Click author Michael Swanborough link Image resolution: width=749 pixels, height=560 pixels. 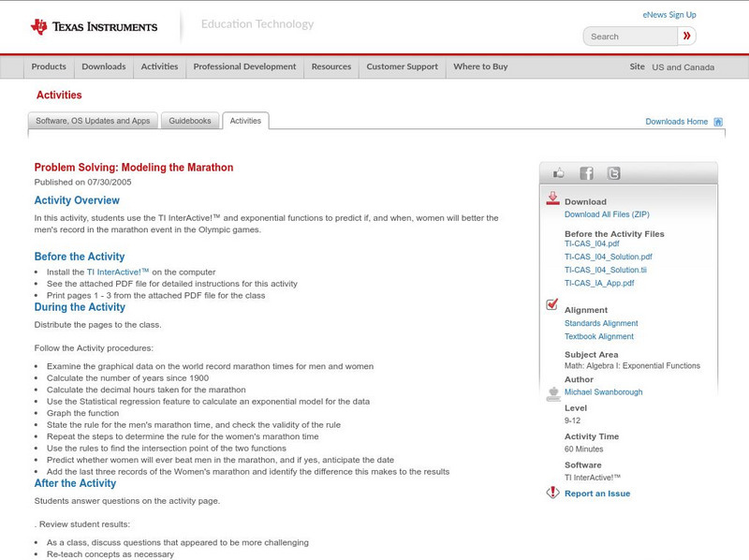point(603,392)
